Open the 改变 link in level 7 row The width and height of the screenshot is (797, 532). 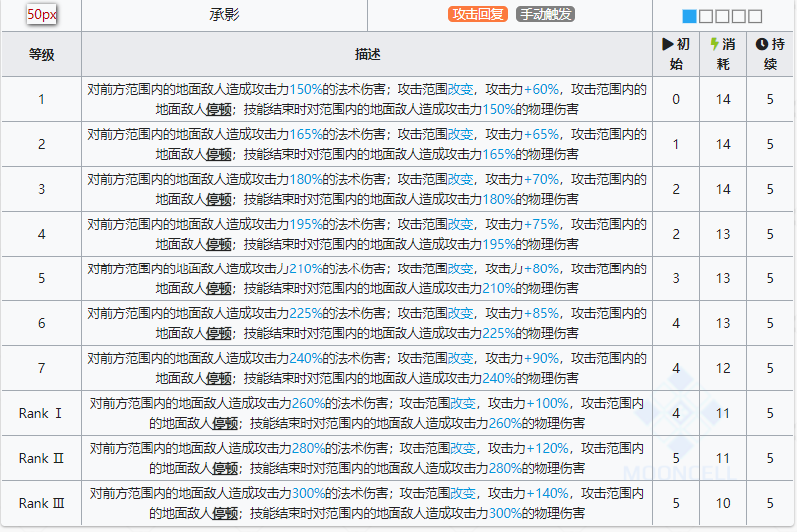460,358
